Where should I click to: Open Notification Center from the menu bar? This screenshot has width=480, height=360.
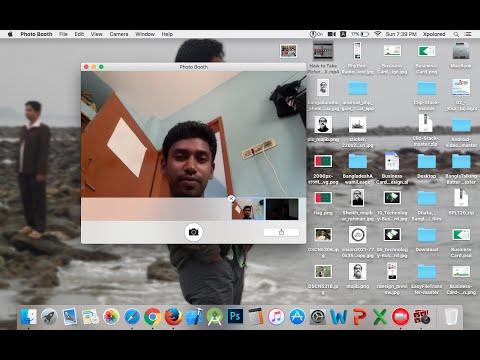[468, 34]
